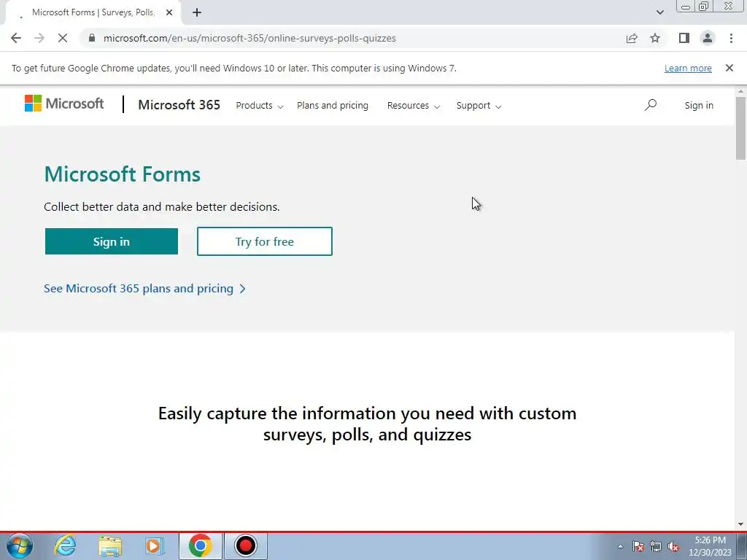The width and height of the screenshot is (747, 560).
Task: Click the page vertical scrollbar thumb
Action: pyautogui.click(x=740, y=128)
